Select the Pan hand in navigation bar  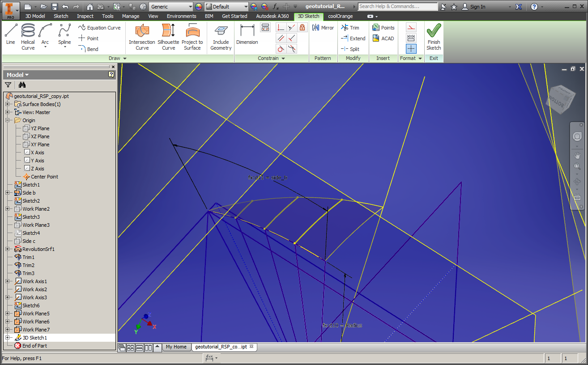577,156
